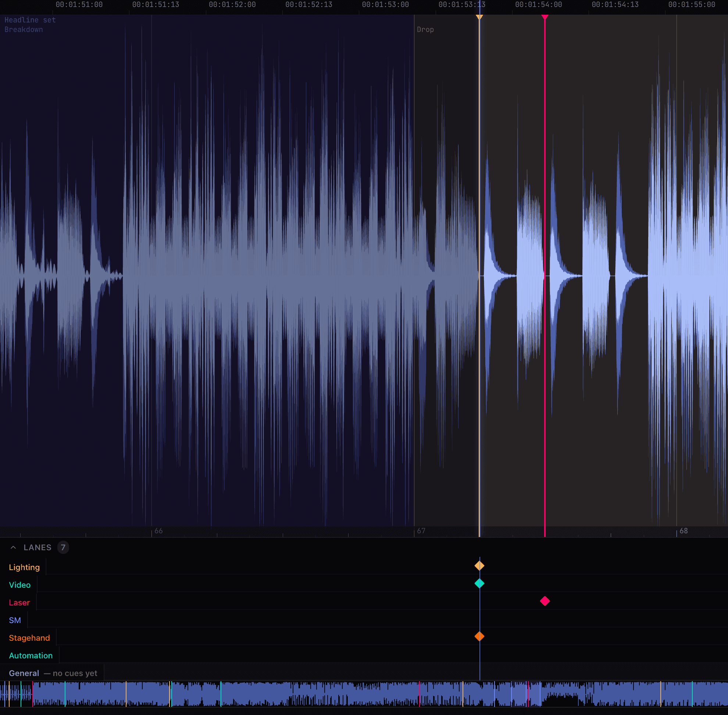Viewport: 728px width, 715px height.
Task: Click the LANES header text
Action: coord(38,547)
